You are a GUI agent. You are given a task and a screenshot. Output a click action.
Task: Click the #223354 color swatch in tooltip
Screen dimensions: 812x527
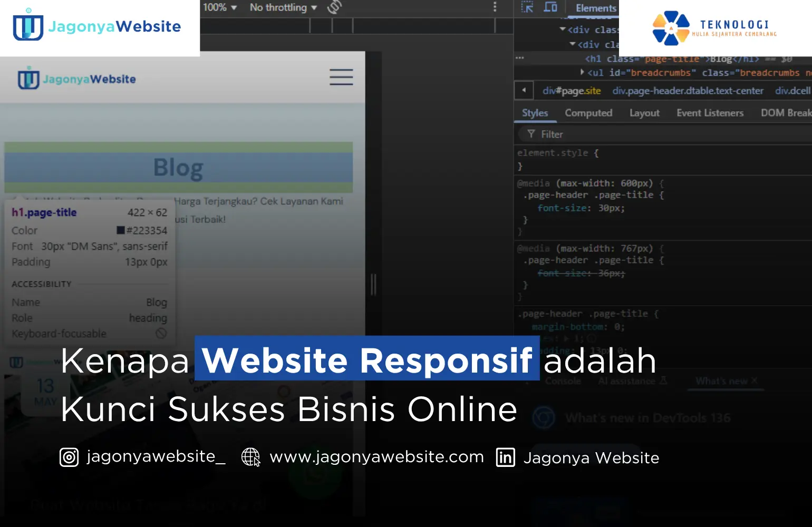tap(120, 230)
